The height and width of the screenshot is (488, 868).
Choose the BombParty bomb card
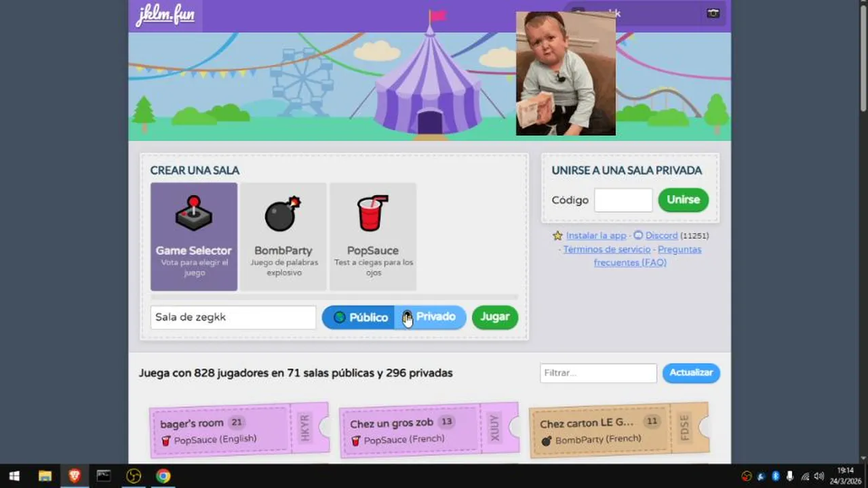[283, 237]
